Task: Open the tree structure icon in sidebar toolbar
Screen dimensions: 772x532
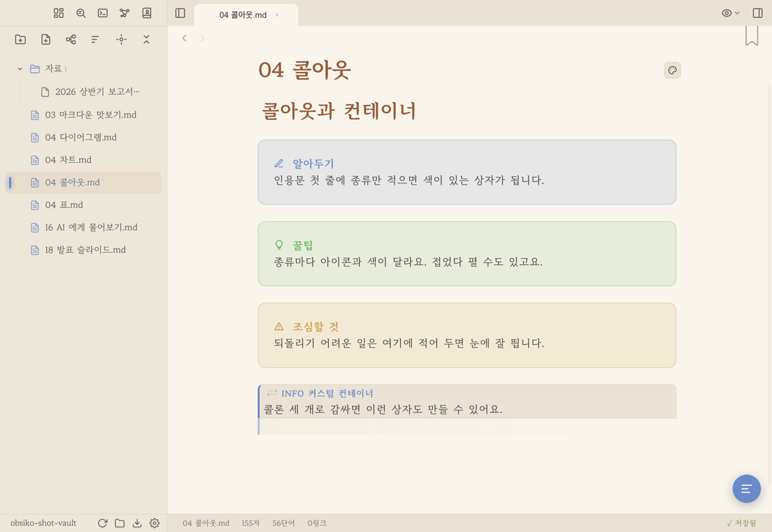Action: click(71, 39)
